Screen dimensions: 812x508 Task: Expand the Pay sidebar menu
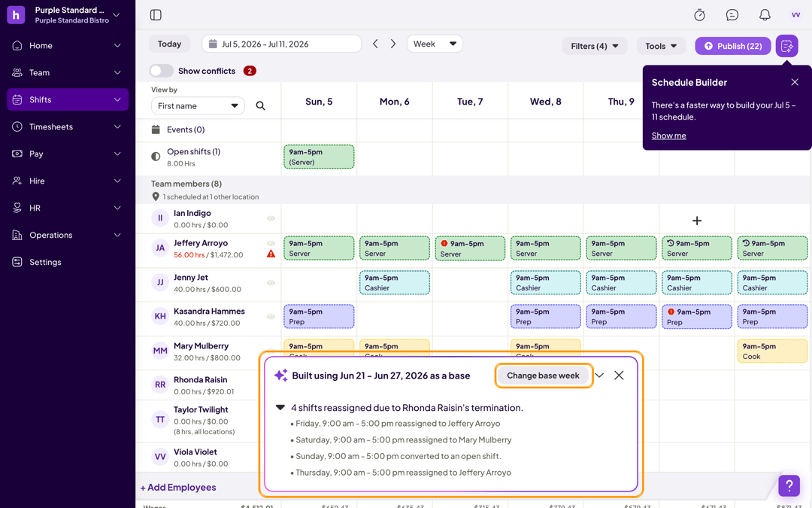coord(68,154)
